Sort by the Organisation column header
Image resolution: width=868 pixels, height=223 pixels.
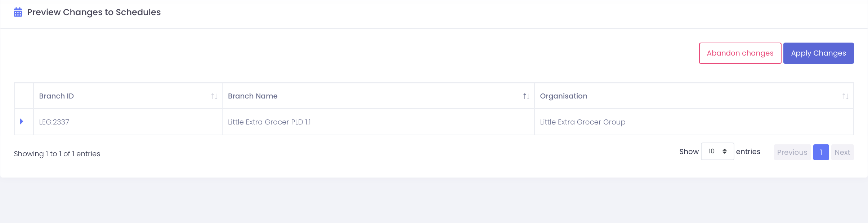pos(563,96)
